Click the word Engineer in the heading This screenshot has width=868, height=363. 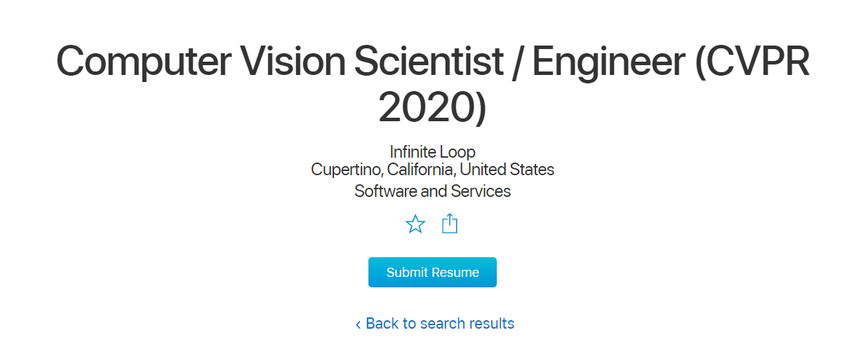(608, 62)
